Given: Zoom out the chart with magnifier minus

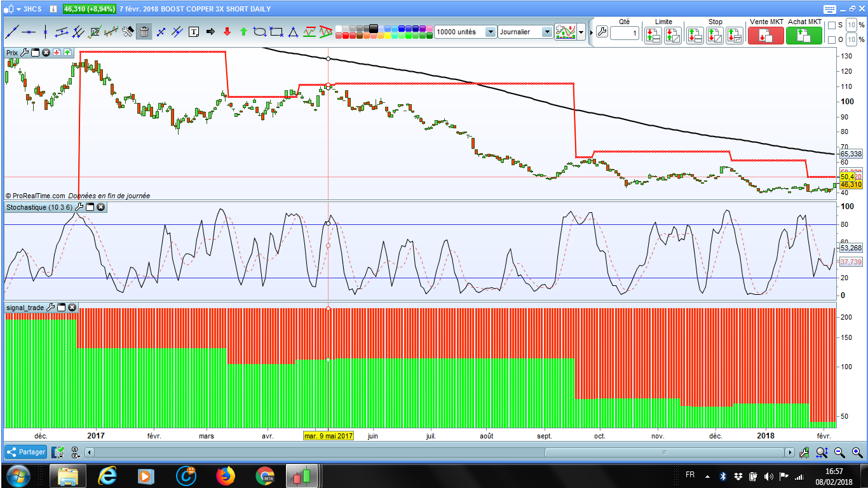Looking at the screenshot, I should 839,452.
